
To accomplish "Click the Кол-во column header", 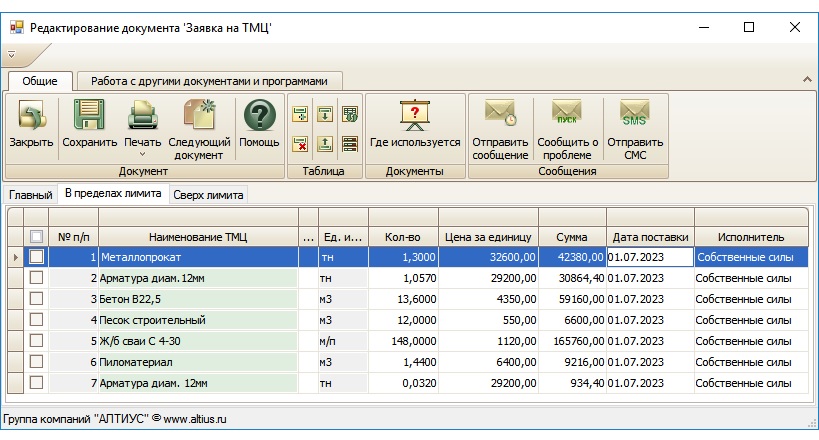I will 403,237.
